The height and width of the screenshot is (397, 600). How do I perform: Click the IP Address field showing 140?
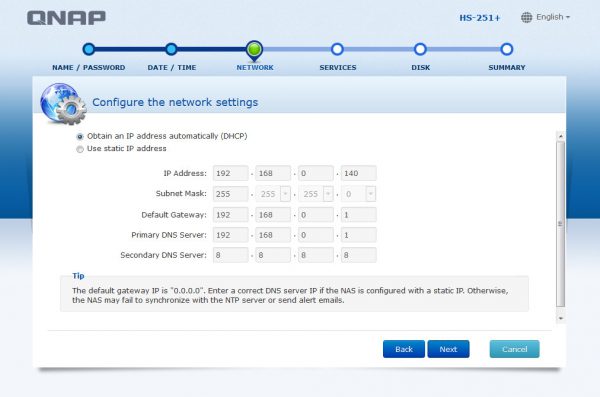pyautogui.click(x=359, y=173)
